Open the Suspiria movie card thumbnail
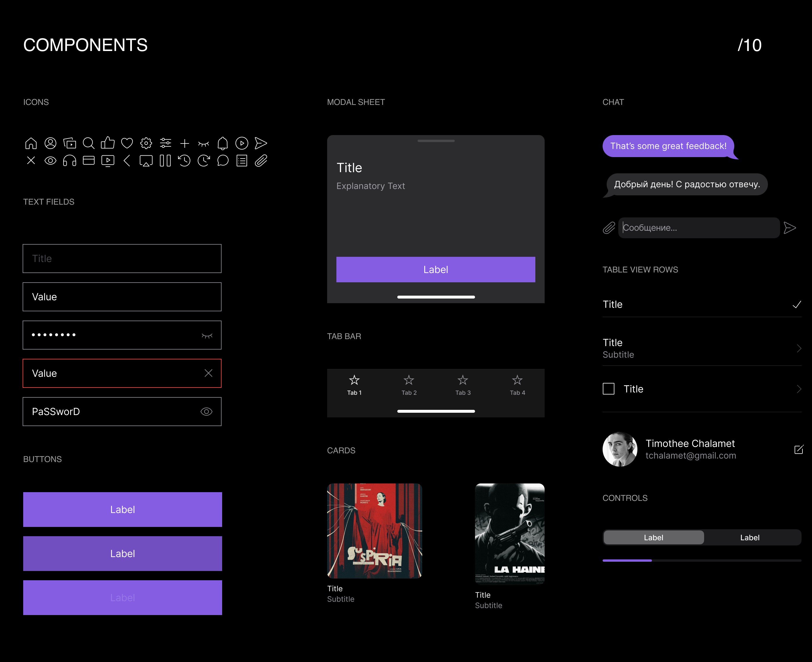Image resolution: width=812 pixels, height=662 pixels. pos(374,531)
